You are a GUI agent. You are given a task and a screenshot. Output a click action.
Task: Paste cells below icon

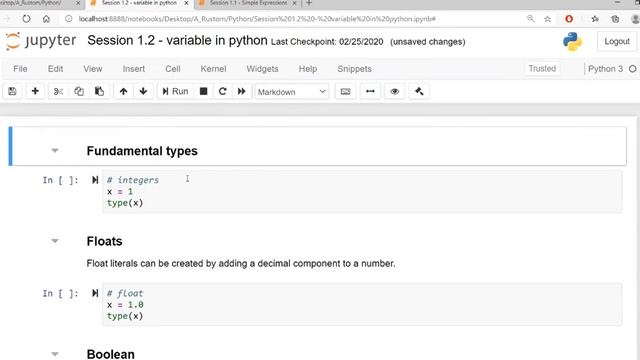click(x=99, y=91)
